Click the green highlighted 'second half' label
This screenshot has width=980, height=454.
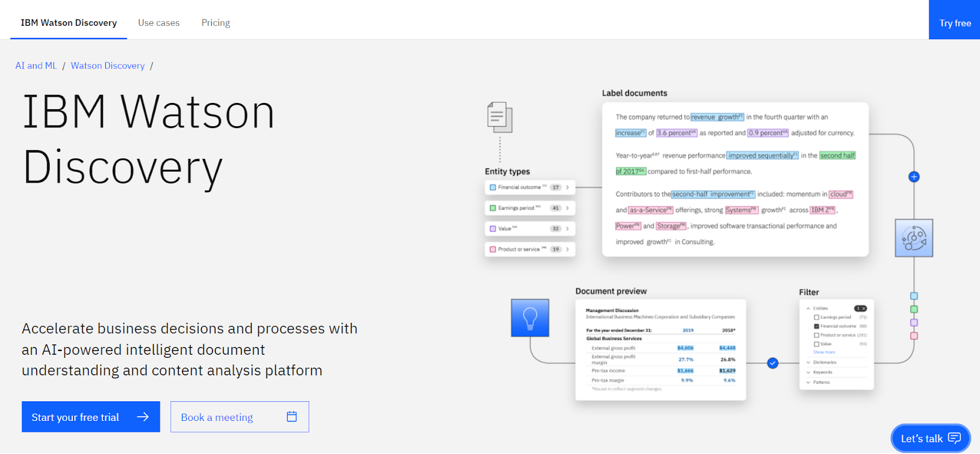(x=837, y=156)
